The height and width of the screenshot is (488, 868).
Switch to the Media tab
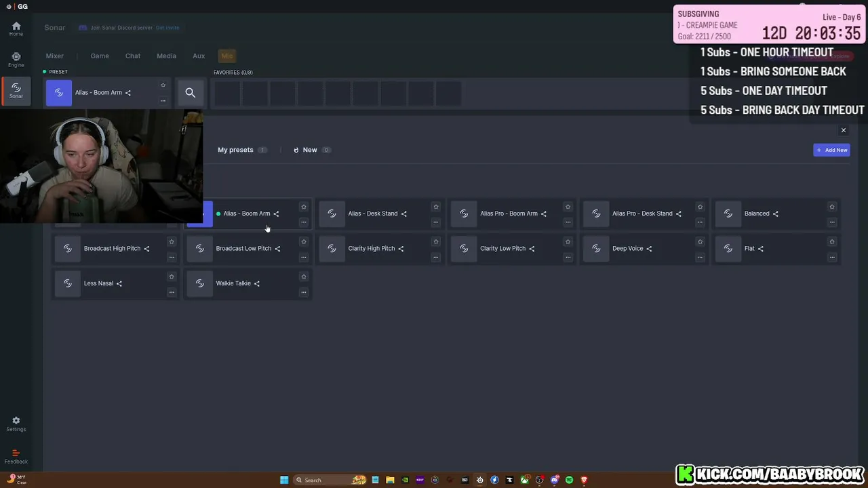(x=166, y=56)
